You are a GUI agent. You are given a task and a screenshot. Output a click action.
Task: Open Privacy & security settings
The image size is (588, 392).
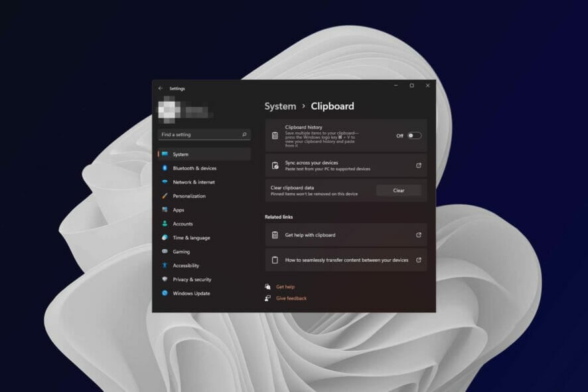[x=204, y=279]
